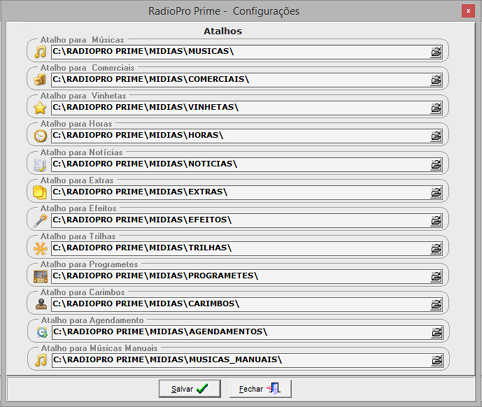Browse folder for Horas shortcut
The image size is (482, 407).
pyautogui.click(x=436, y=136)
